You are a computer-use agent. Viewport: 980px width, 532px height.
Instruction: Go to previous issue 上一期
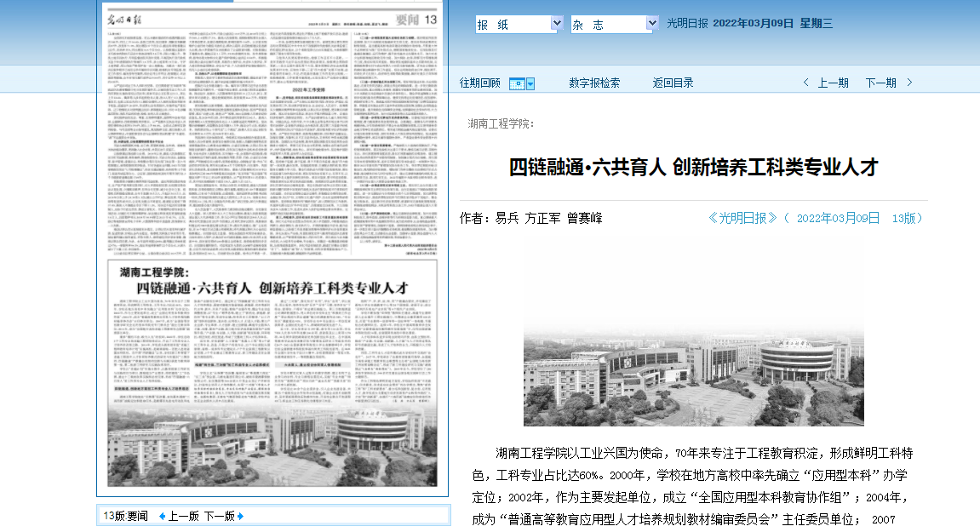[x=833, y=83]
